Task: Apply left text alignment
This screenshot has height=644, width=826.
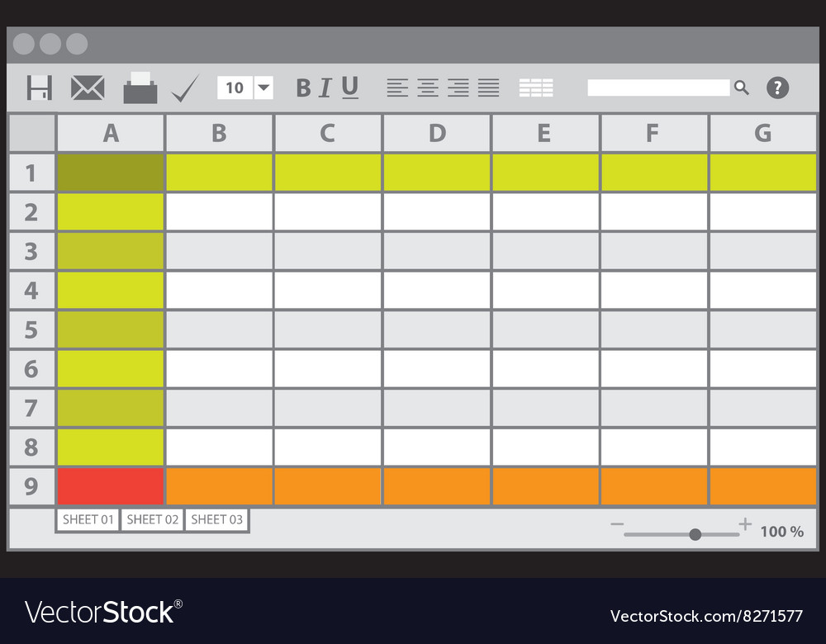Action: click(x=397, y=88)
